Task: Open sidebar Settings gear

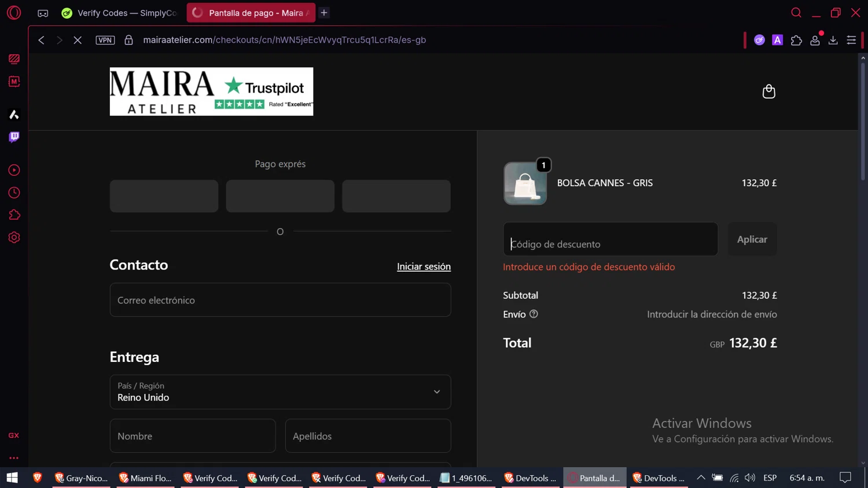Action: click(14, 238)
